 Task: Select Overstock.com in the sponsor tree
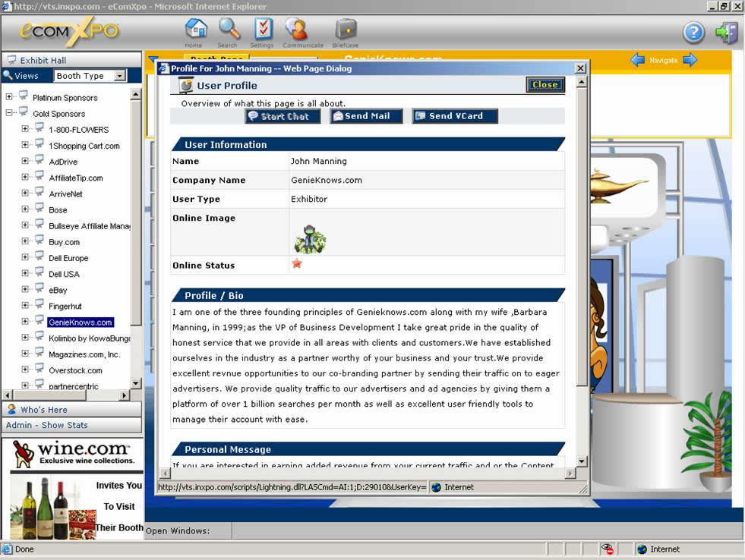75,370
